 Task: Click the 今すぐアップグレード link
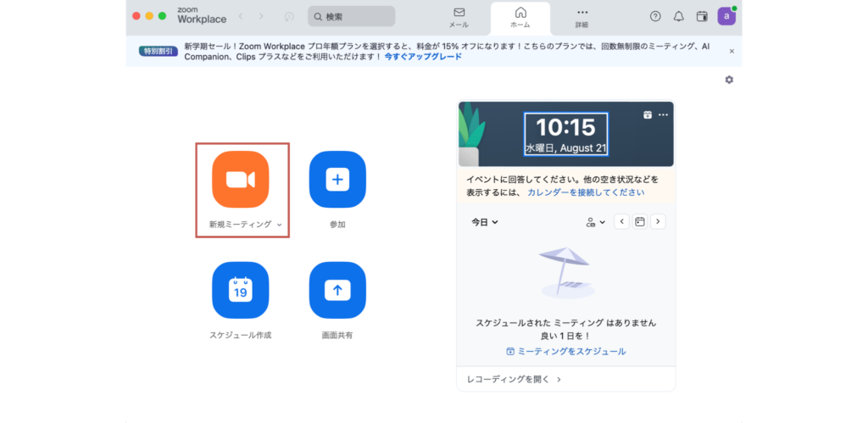pos(423,57)
